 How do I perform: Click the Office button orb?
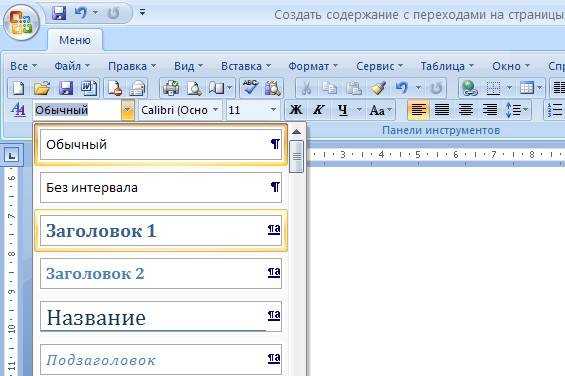(x=21, y=22)
